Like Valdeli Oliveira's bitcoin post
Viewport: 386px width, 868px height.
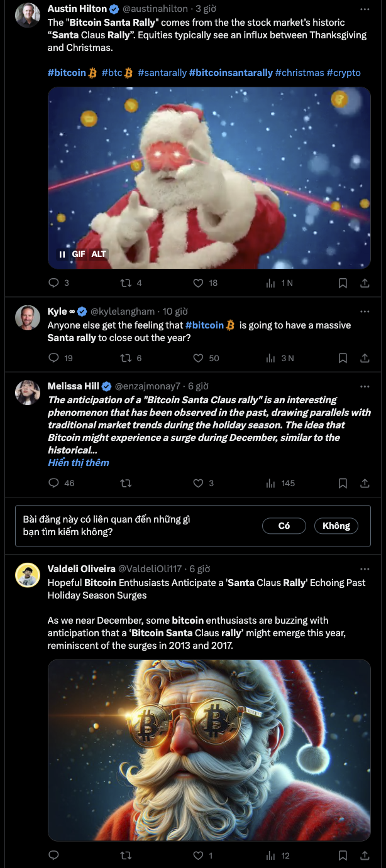(199, 855)
